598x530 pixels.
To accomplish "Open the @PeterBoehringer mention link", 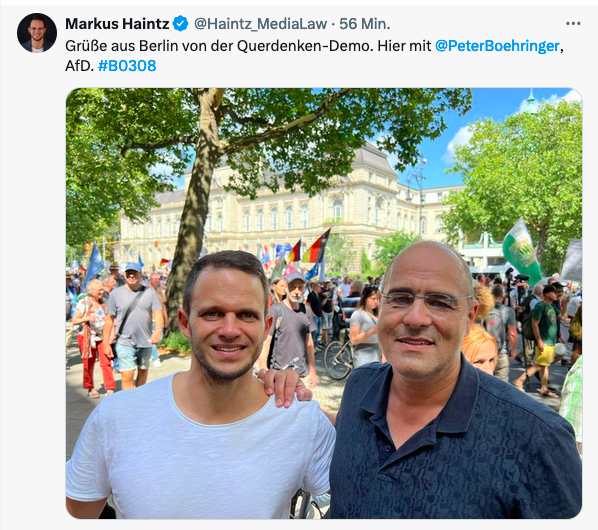I will click(497, 46).
